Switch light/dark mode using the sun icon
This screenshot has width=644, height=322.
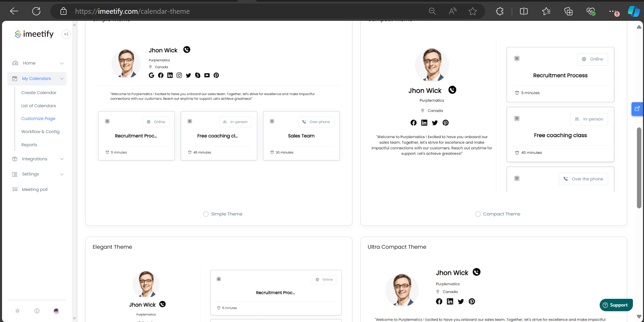pos(17,311)
